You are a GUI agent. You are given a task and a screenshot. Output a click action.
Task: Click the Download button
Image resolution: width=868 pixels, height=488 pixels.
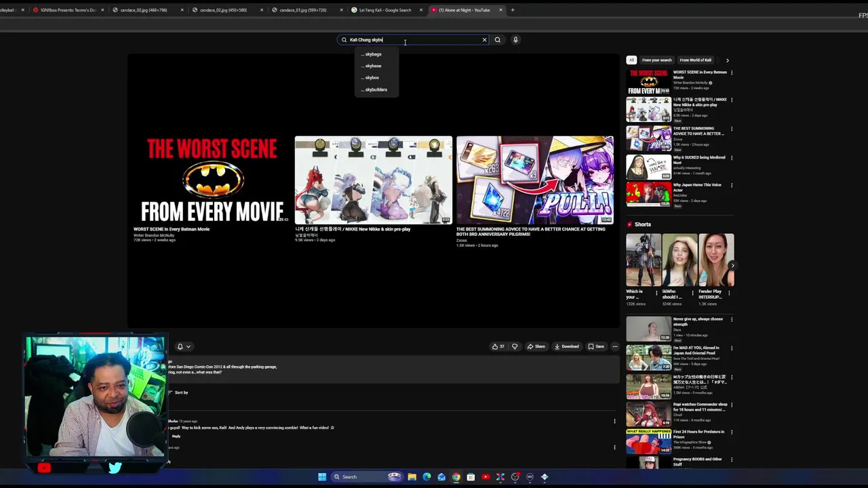[x=567, y=346]
